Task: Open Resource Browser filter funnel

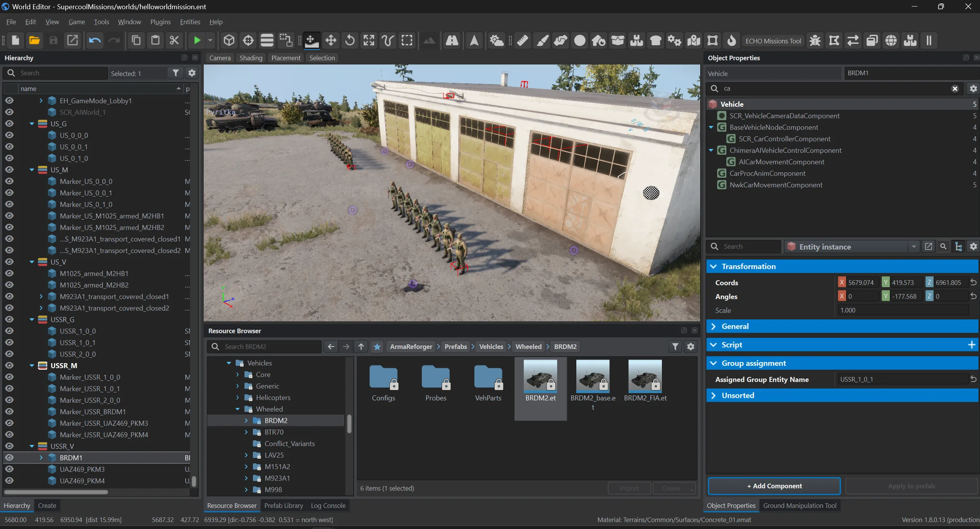Action: [675, 347]
